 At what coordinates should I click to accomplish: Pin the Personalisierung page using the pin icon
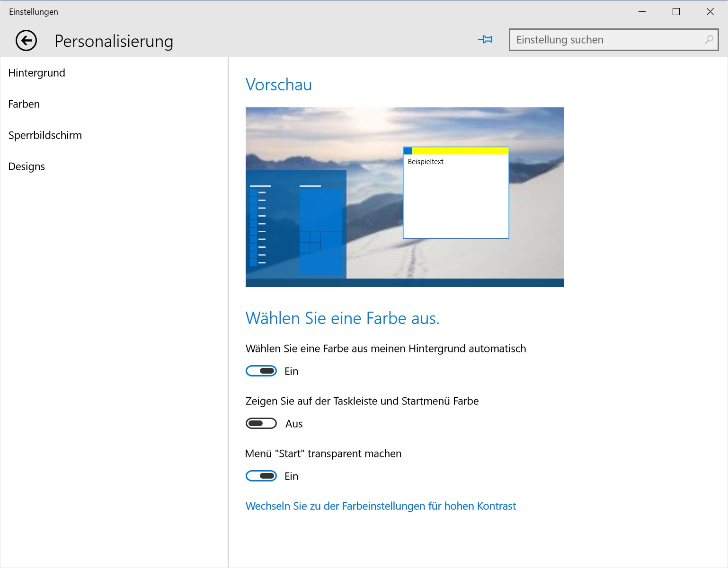pyautogui.click(x=485, y=40)
